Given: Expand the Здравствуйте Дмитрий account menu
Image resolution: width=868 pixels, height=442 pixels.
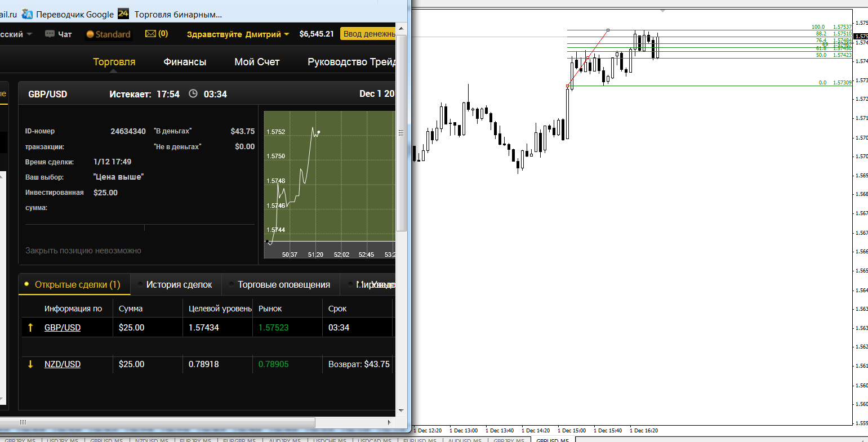Looking at the screenshot, I should 238,34.
